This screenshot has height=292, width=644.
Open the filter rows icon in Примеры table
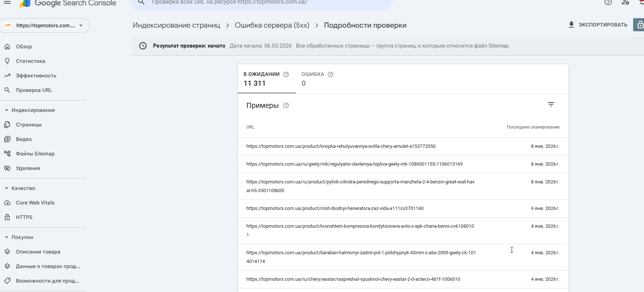[x=551, y=105]
